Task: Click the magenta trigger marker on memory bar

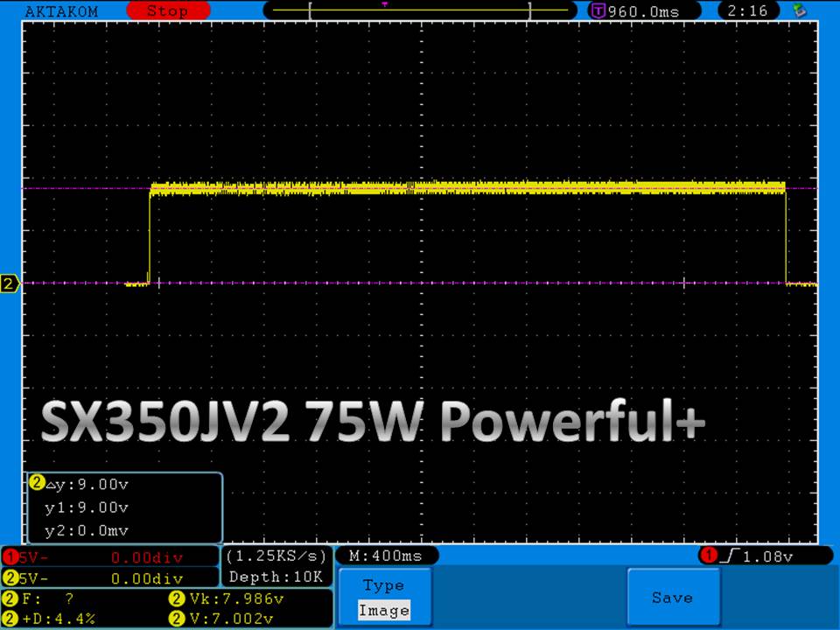Action: coord(385,4)
